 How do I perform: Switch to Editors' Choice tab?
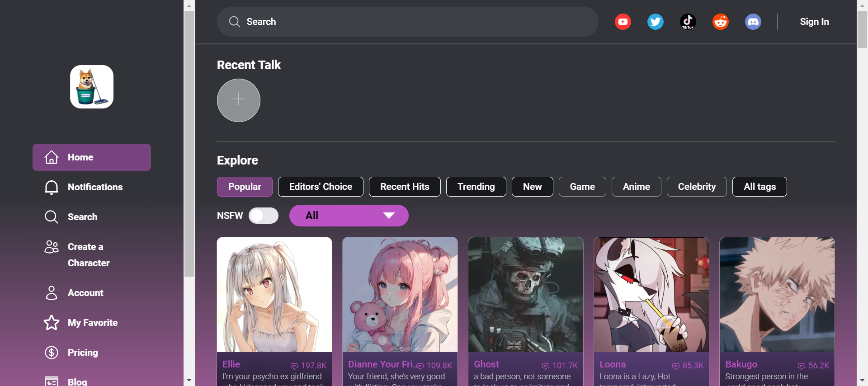pyautogui.click(x=321, y=187)
